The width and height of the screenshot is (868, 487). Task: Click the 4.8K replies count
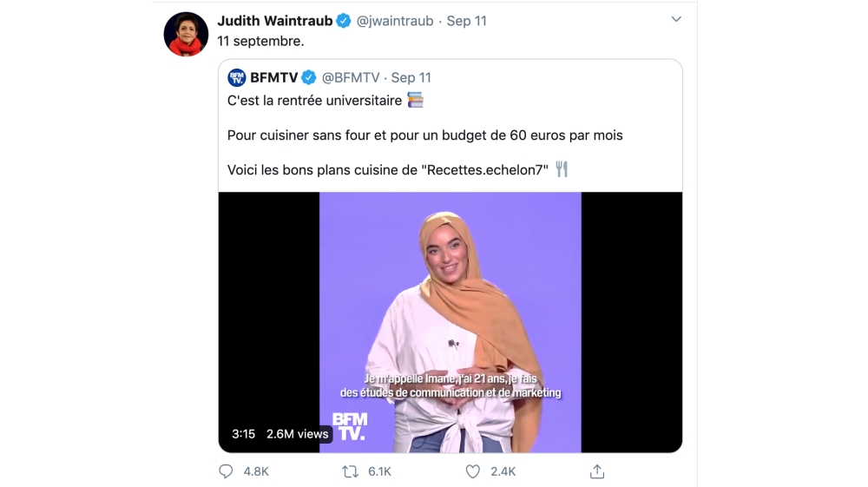tap(256, 471)
